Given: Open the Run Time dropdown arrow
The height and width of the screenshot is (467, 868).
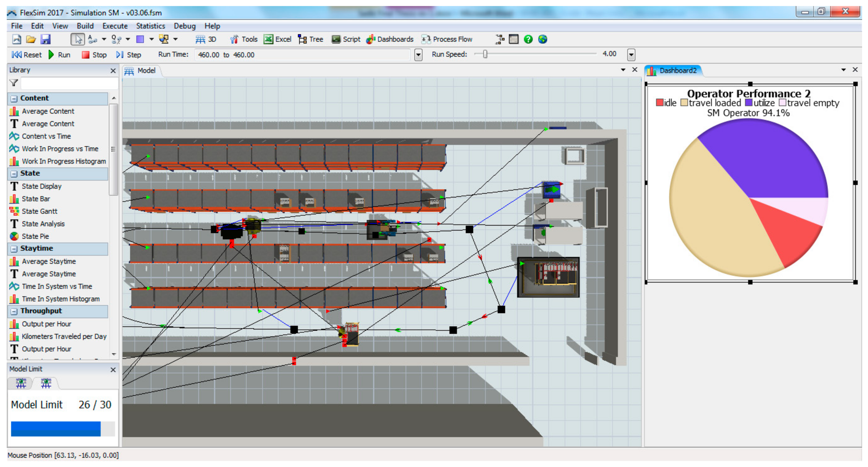Looking at the screenshot, I should coord(418,54).
